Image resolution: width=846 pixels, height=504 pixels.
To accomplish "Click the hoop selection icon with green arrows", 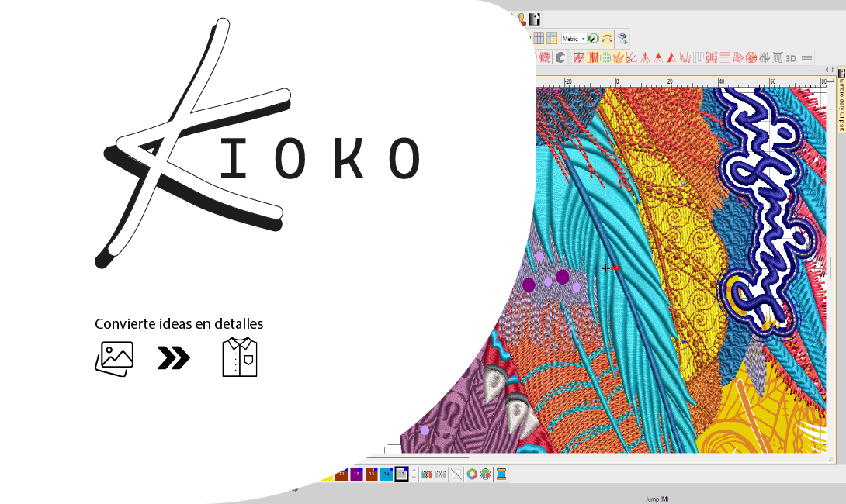I will pyautogui.click(x=622, y=37).
